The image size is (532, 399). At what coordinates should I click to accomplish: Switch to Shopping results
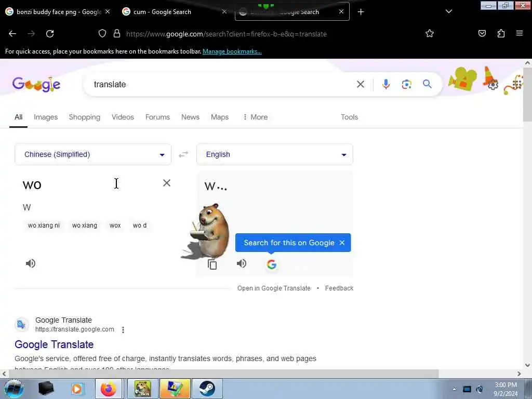point(85,117)
